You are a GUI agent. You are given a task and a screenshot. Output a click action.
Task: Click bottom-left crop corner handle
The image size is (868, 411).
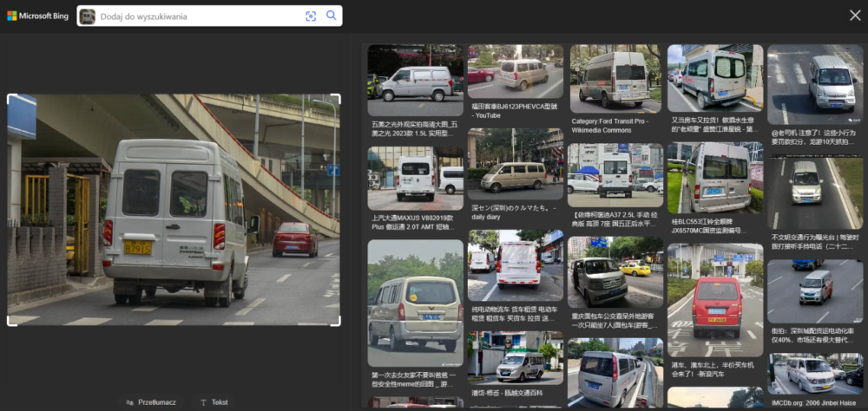tap(10, 323)
